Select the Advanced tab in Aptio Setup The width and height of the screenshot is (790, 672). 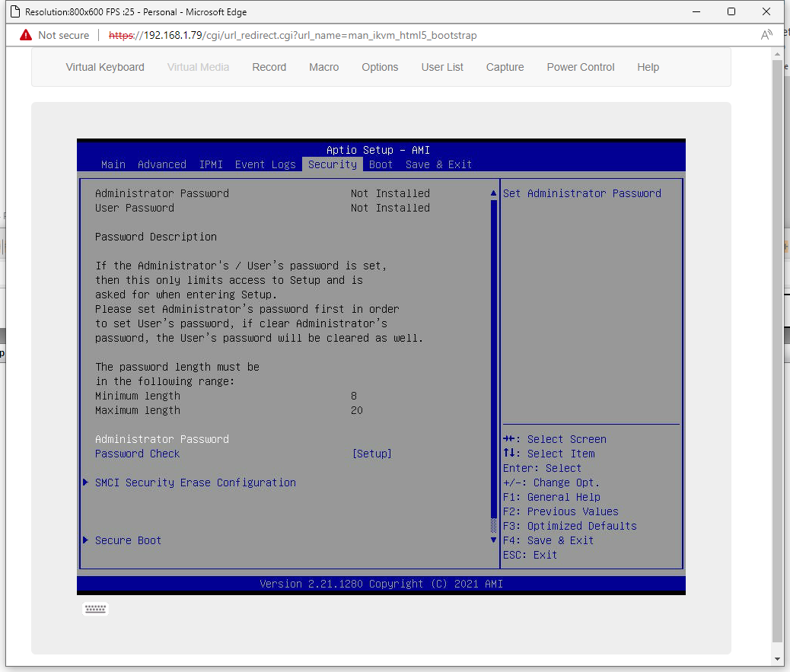[161, 164]
